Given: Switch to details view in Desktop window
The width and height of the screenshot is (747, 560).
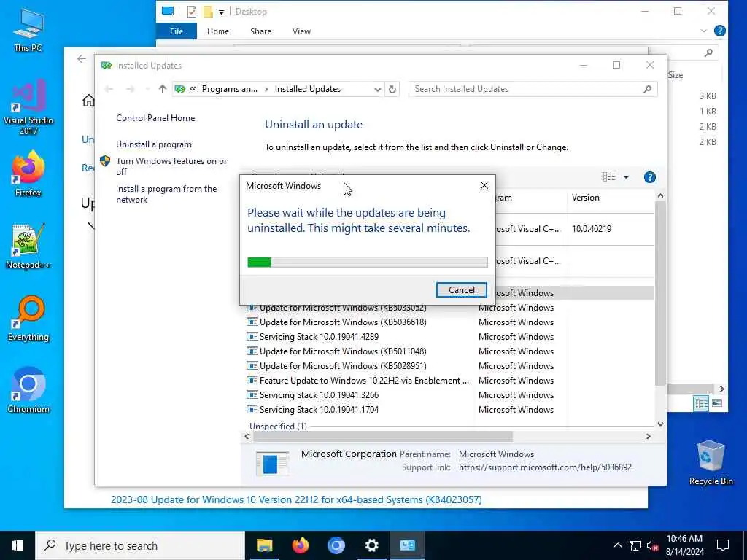Looking at the screenshot, I should [x=701, y=404].
